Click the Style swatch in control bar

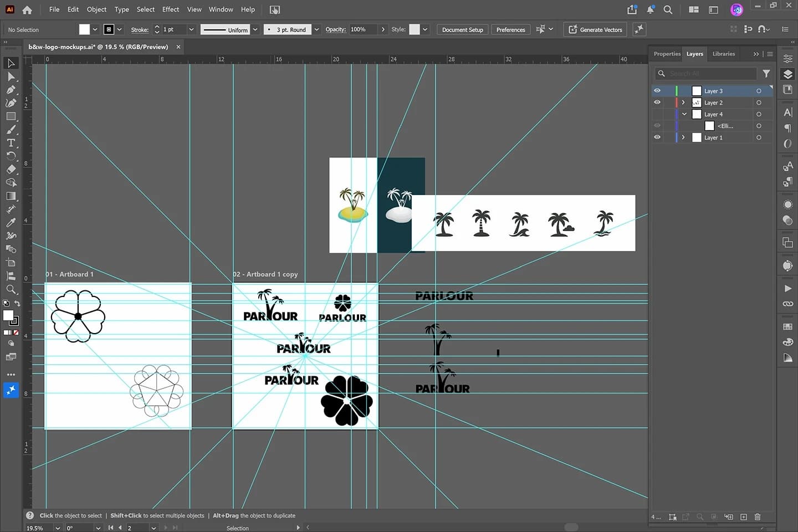[415, 29]
